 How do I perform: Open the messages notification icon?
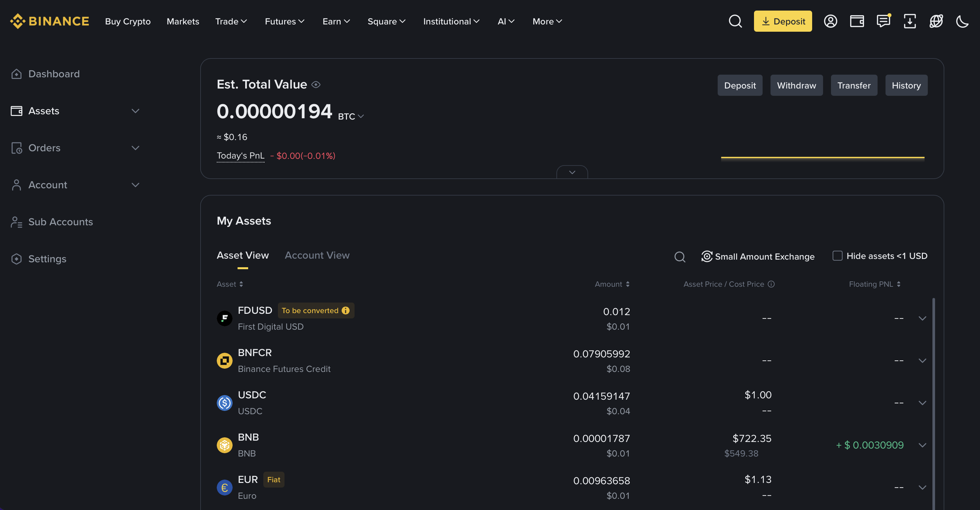tap(884, 21)
